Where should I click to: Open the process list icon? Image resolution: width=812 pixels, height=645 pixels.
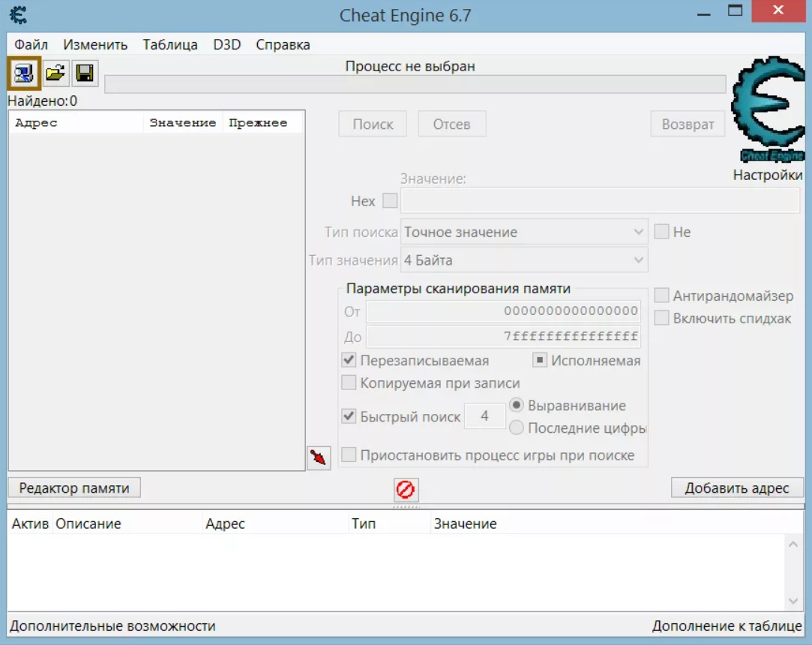[24, 73]
